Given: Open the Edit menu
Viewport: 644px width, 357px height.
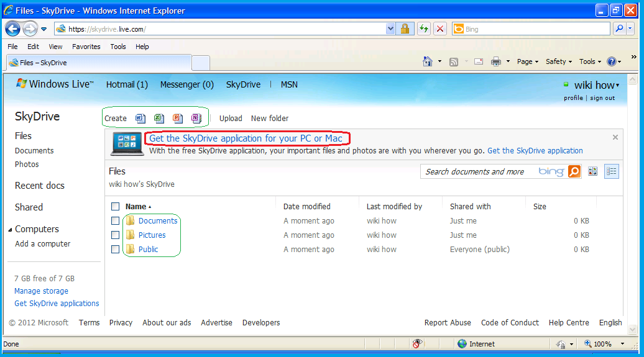Looking at the screenshot, I should 34,47.
